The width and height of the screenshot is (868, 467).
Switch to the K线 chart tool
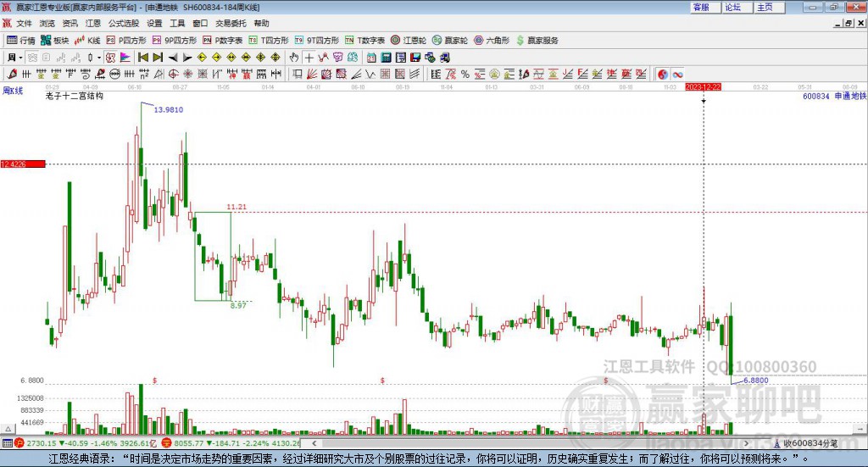[87, 41]
